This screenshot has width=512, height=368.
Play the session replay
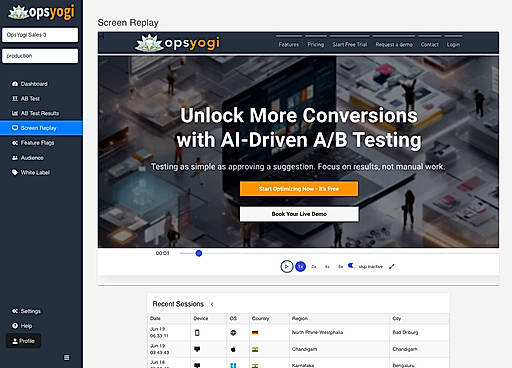(286, 267)
